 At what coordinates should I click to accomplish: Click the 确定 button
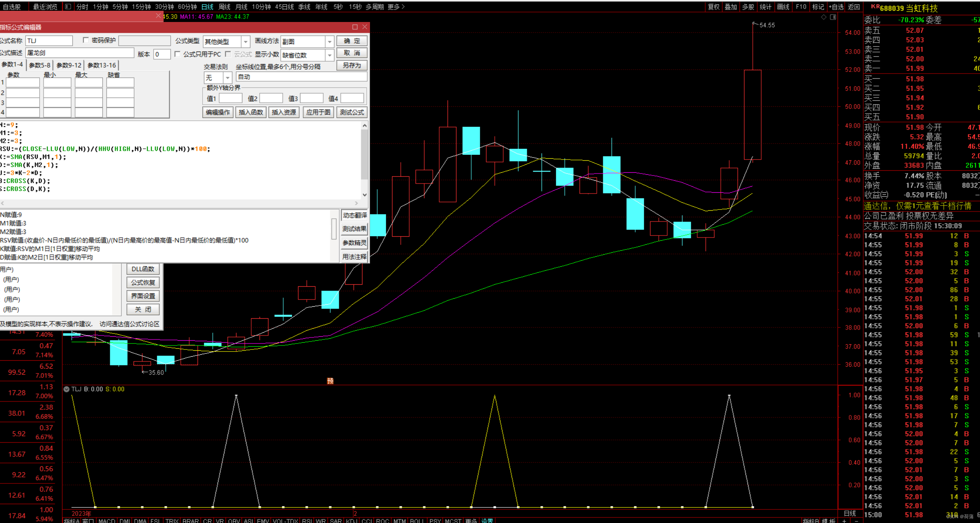(352, 41)
